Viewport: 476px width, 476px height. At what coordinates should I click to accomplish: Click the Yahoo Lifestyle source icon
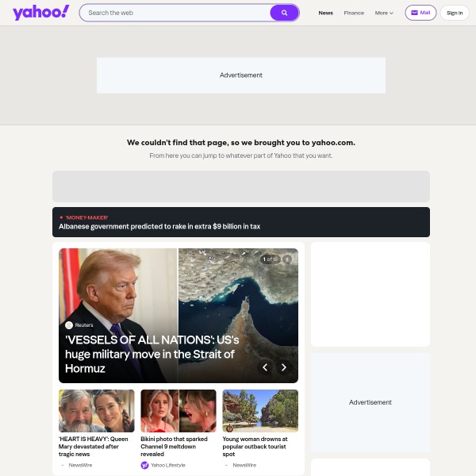coord(145,465)
